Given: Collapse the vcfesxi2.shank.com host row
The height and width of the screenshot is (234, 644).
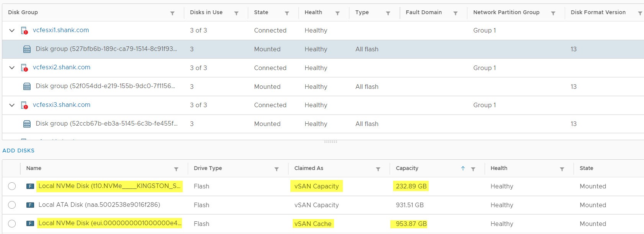Looking at the screenshot, I should (x=12, y=68).
